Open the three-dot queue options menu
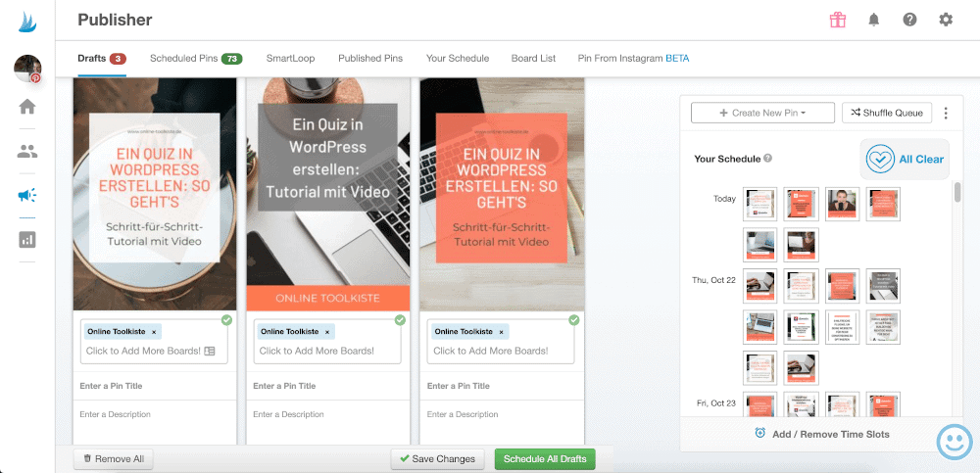The height and width of the screenshot is (473, 980). click(x=946, y=113)
